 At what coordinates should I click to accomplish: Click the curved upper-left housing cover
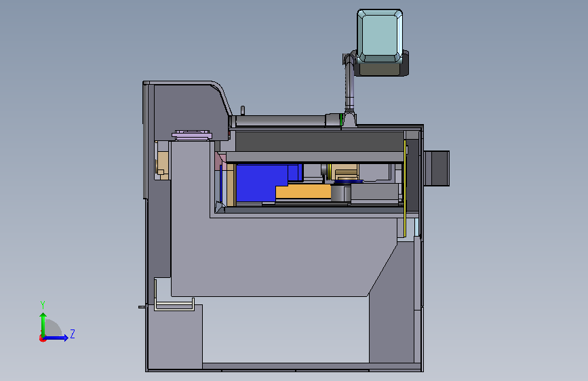pos(187,108)
